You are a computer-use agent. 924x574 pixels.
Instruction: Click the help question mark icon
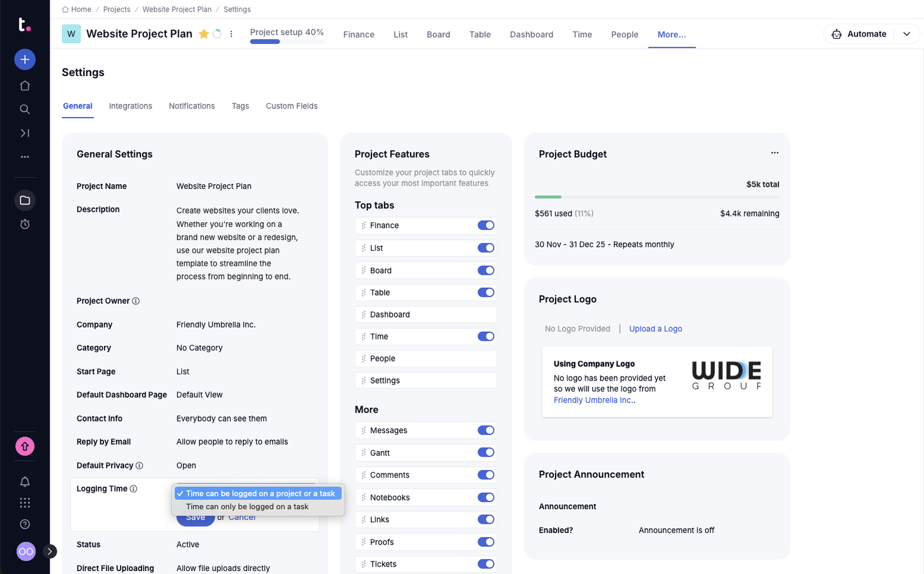25,524
